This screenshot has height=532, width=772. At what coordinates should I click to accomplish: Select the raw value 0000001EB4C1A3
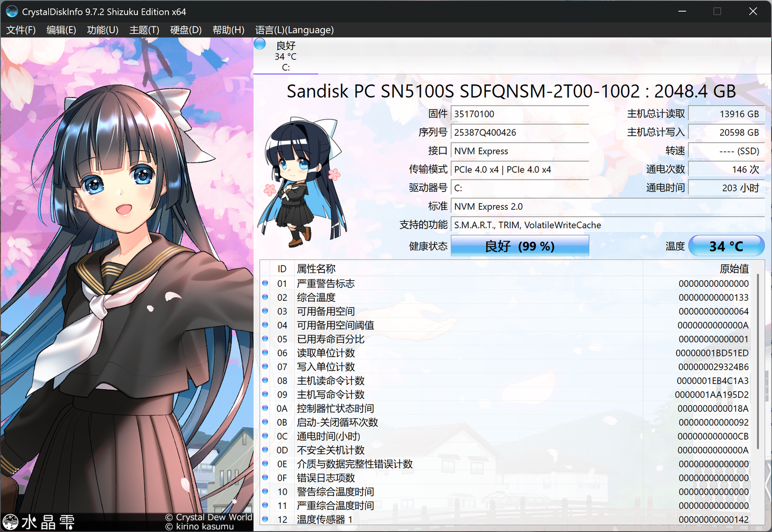point(712,381)
